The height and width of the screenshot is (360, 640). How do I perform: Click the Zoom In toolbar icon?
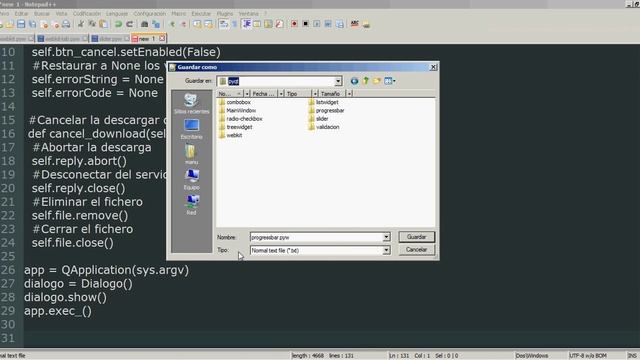point(172,24)
